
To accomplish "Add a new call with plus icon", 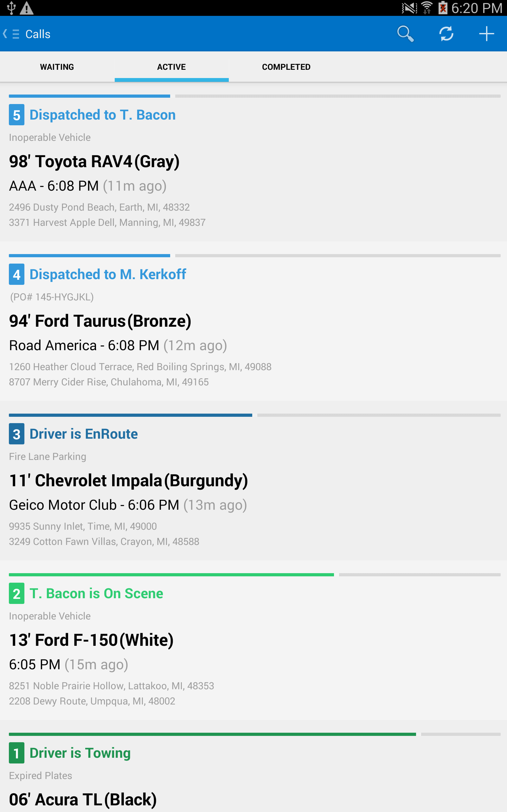I will (486, 34).
